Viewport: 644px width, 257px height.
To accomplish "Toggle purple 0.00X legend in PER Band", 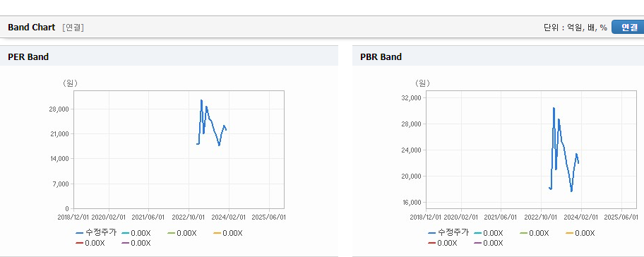I will coord(136,243).
